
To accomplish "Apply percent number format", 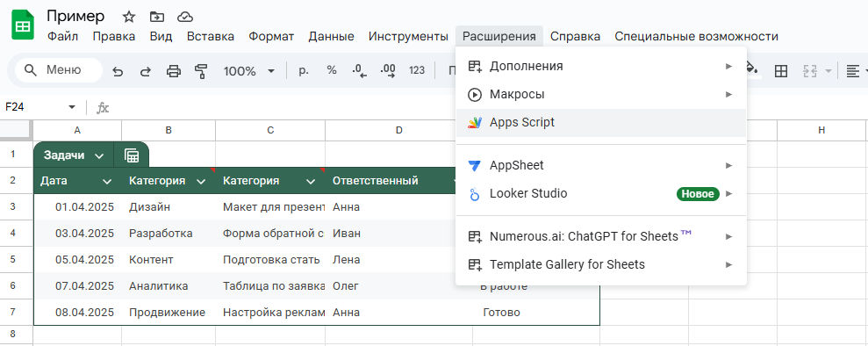I will click(x=332, y=70).
